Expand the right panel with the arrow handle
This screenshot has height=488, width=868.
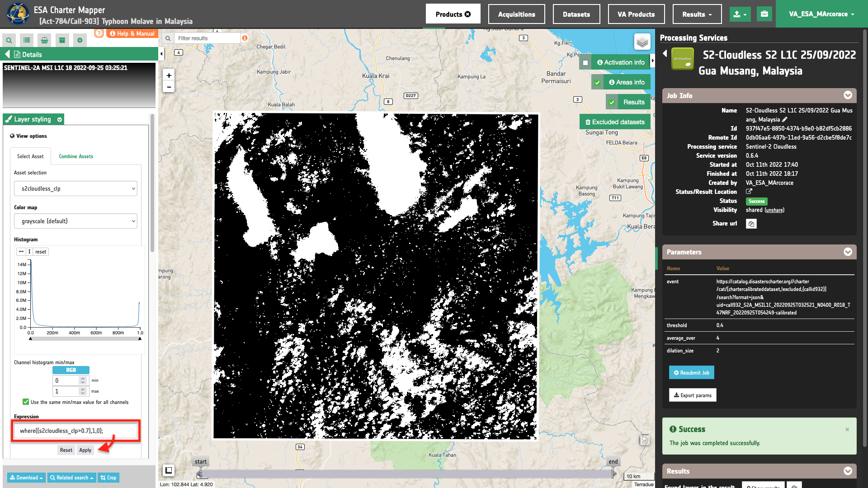click(x=652, y=61)
